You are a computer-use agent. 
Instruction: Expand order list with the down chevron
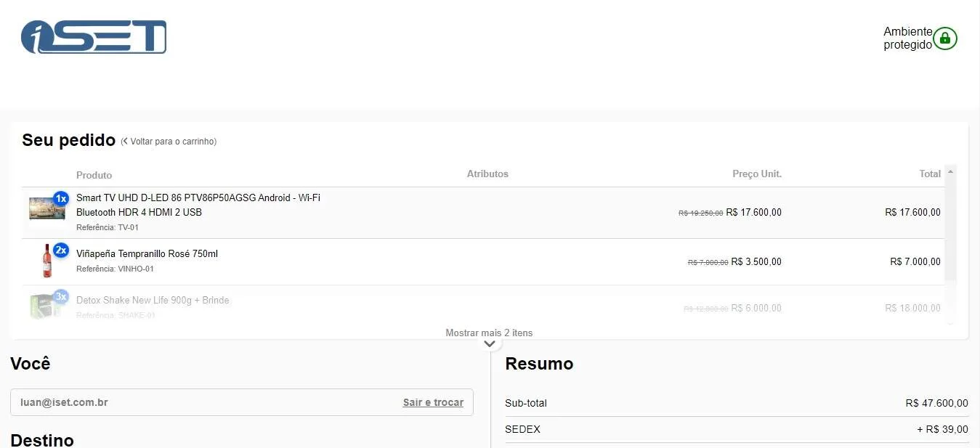(490, 343)
